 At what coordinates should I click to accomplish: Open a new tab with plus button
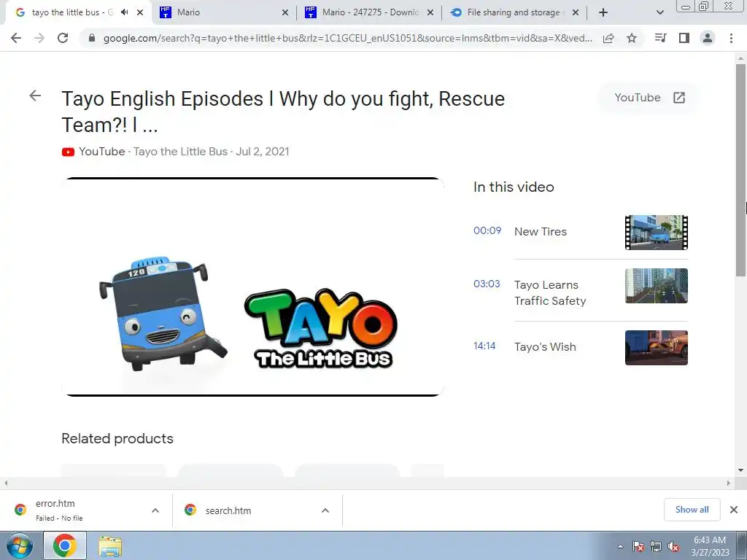point(603,12)
